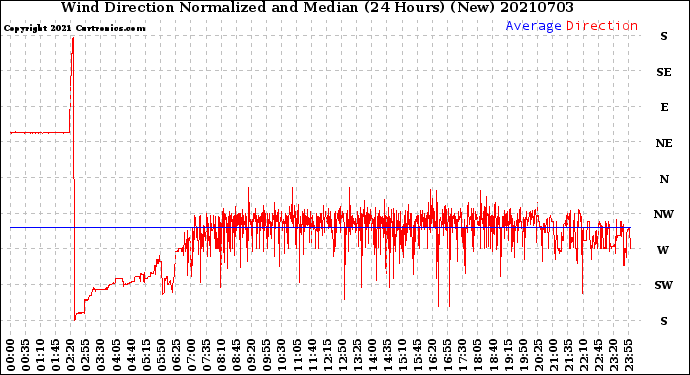Screen dimensions: 690x375
Task: Select the 07:35 time label
Action: [x=206, y=356]
